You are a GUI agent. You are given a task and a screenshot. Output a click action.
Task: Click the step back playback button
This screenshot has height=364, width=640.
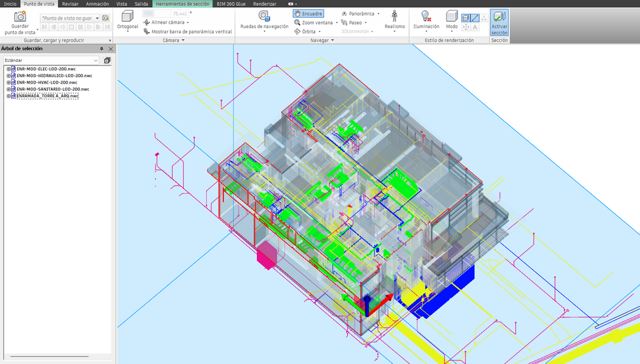coord(54,27)
